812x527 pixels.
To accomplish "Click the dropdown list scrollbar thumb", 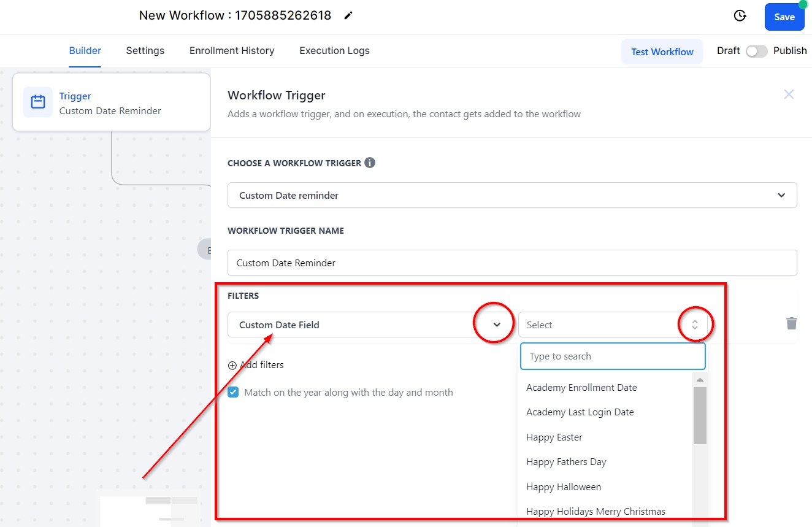I will click(x=700, y=415).
